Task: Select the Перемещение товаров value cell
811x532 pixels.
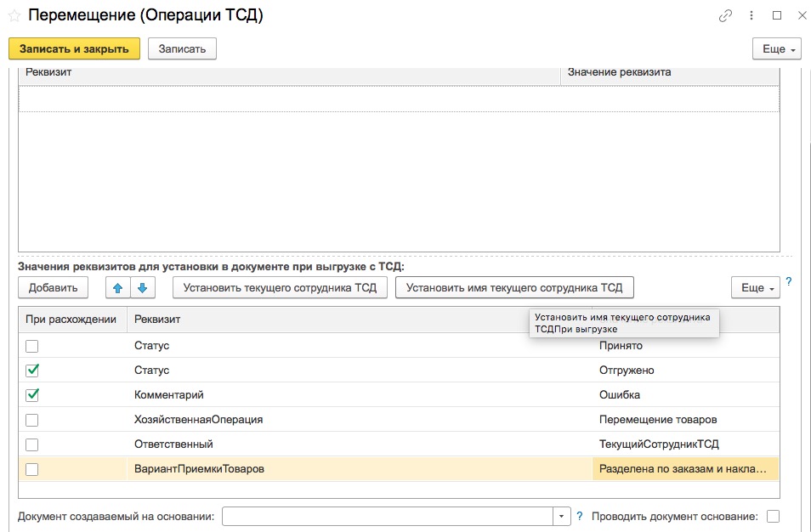Action: click(x=686, y=420)
